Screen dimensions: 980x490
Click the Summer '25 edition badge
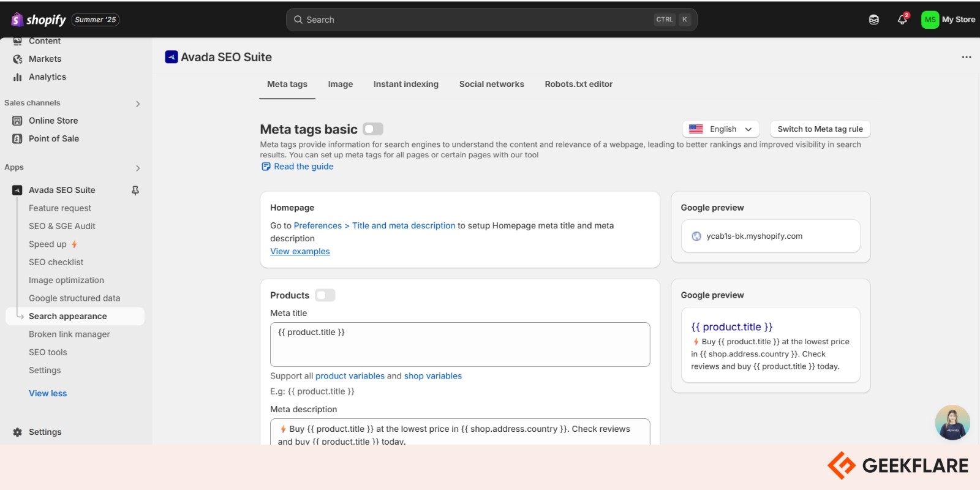(96, 20)
